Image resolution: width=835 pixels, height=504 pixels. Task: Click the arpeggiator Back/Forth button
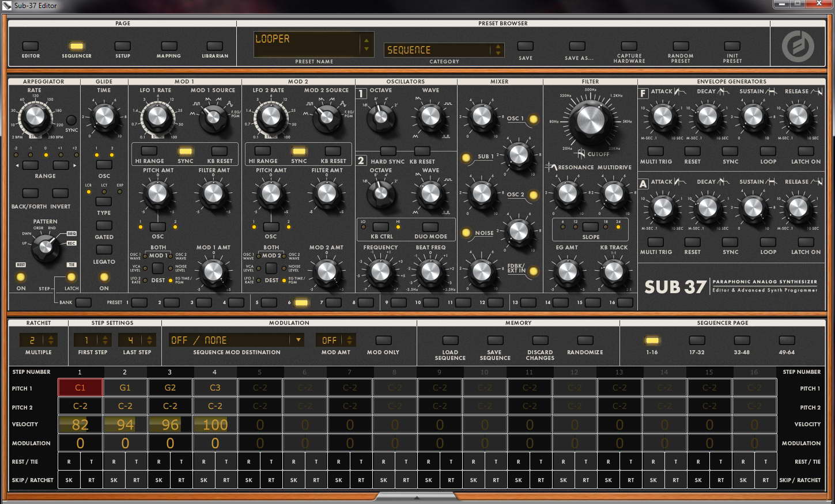(x=30, y=193)
